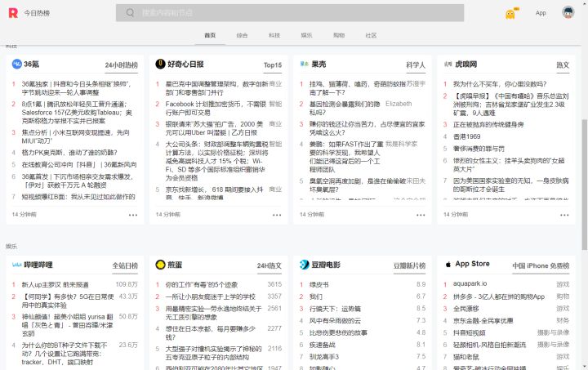Click the red R site logo

(x=13, y=13)
